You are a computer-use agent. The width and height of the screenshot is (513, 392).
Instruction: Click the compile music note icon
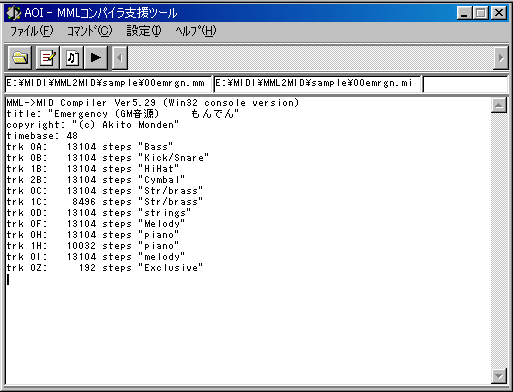(x=72, y=58)
